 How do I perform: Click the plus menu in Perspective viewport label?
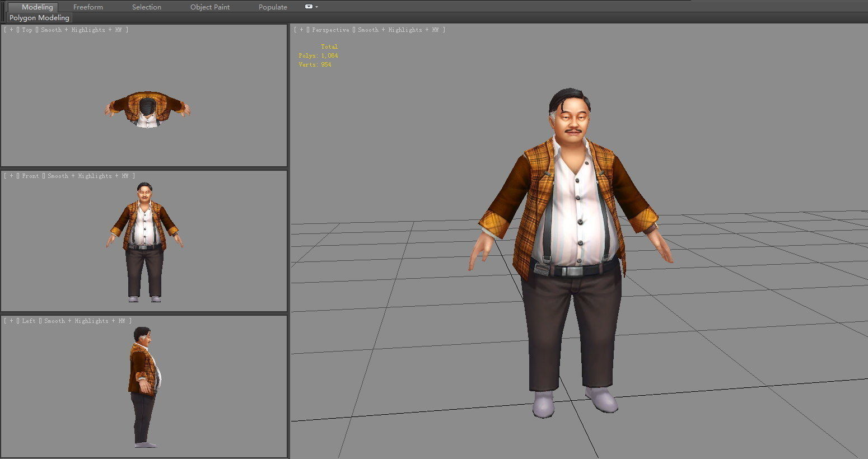point(301,30)
